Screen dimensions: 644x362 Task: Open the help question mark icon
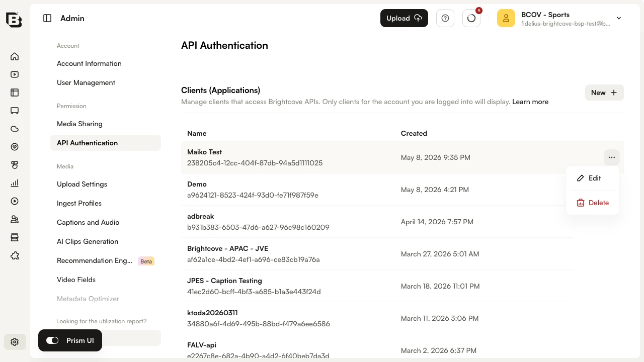tap(445, 18)
